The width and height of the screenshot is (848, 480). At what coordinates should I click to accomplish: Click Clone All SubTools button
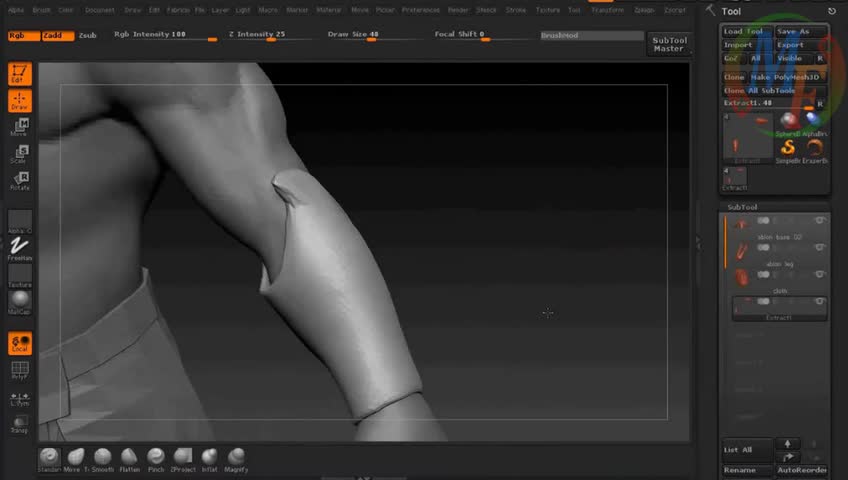774,91
